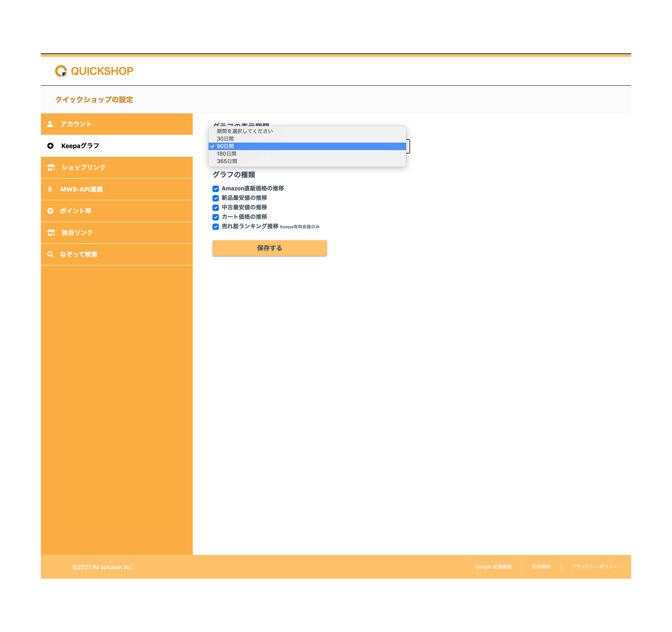Viewport: 672px width, 632px height.
Task: Toggle the 中古最安値の推移 checkbox
Action: click(x=216, y=207)
